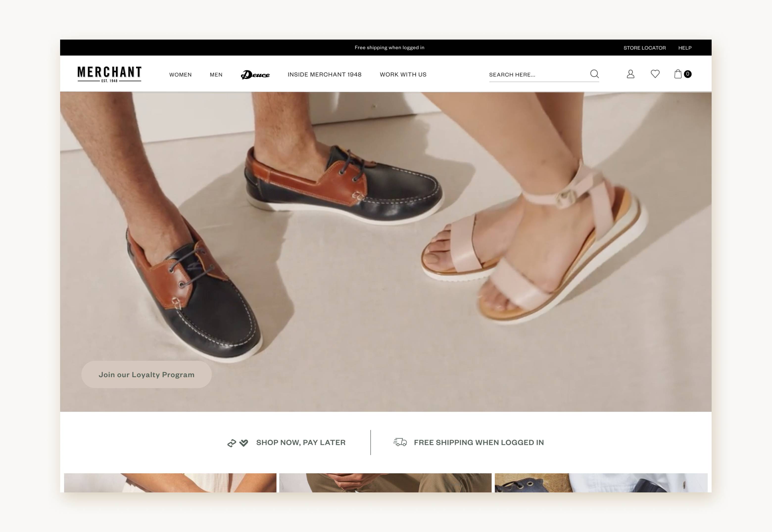Open the wishlist heart icon
This screenshot has height=532, width=772.
click(x=655, y=74)
